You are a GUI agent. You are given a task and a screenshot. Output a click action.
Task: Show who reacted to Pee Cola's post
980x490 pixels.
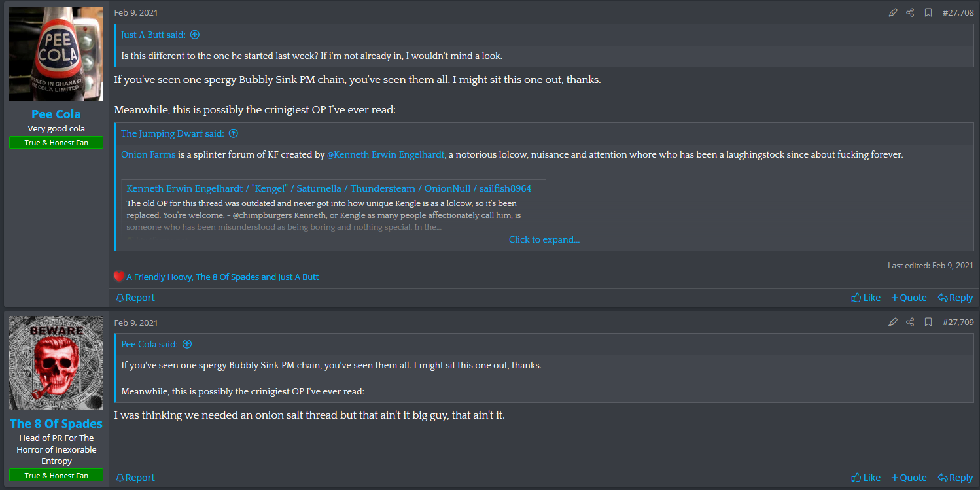pyautogui.click(x=222, y=277)
